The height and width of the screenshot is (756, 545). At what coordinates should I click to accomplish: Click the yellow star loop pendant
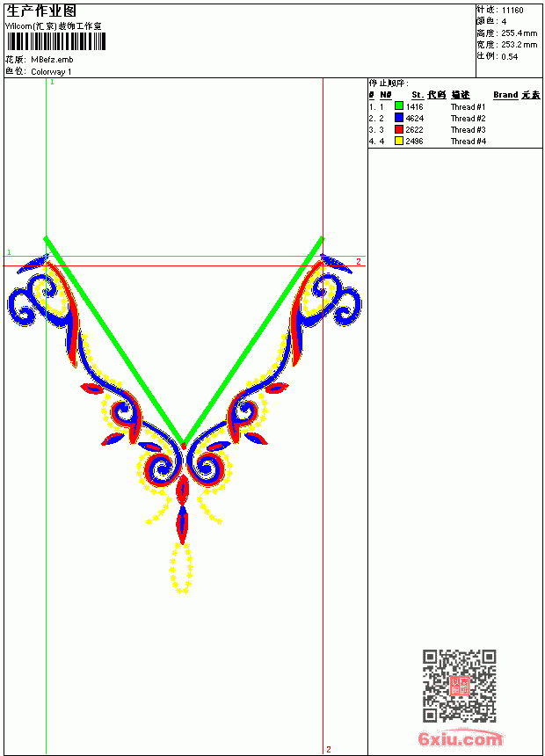[x=181, y=569]
